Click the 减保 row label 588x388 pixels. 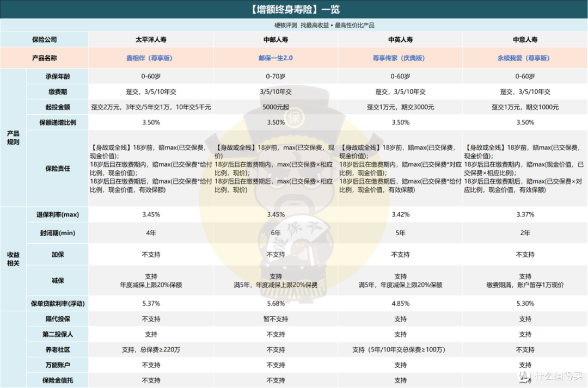[x=58, y=281]
